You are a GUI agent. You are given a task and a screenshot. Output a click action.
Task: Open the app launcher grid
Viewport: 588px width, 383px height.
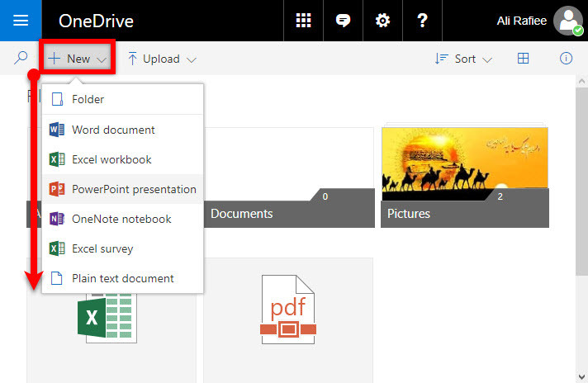point(303,21)
